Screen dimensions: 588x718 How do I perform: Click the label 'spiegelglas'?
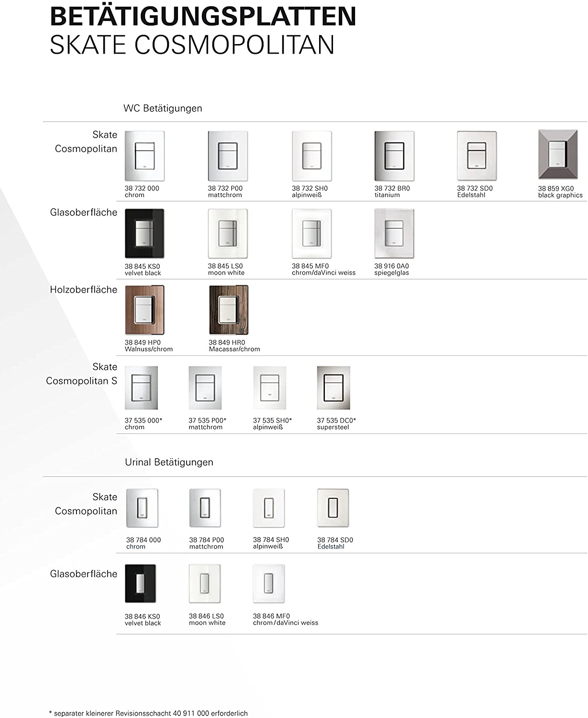[x=392, y=273]
